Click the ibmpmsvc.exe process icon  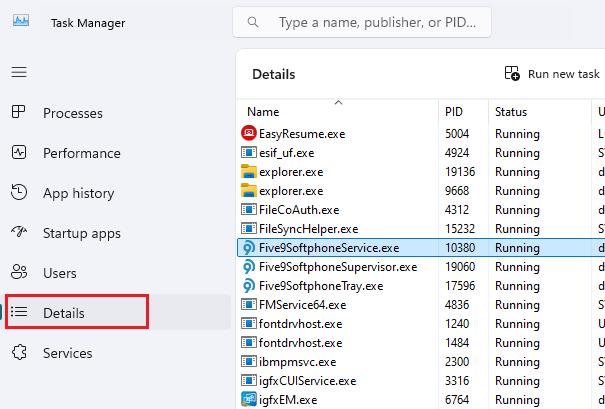pyautogui.click(x=249, y=362)
